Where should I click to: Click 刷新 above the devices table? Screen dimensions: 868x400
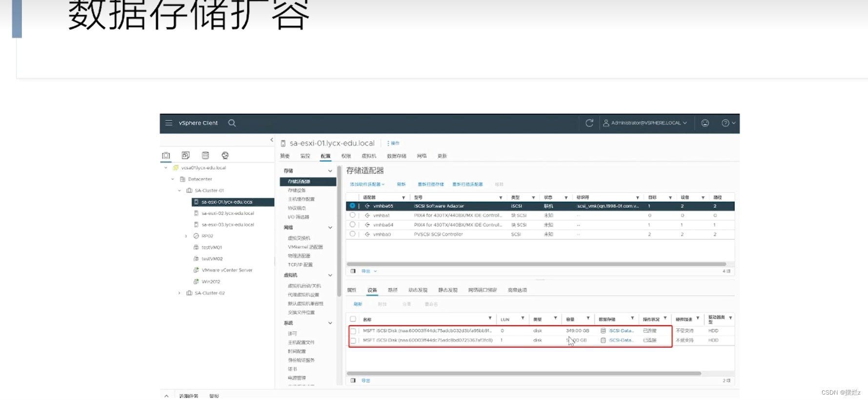point(358,304)
